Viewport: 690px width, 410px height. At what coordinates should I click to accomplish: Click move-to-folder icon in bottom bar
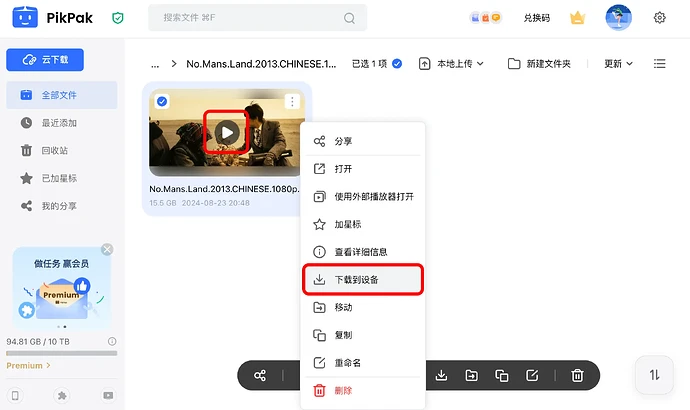(471, 376)
